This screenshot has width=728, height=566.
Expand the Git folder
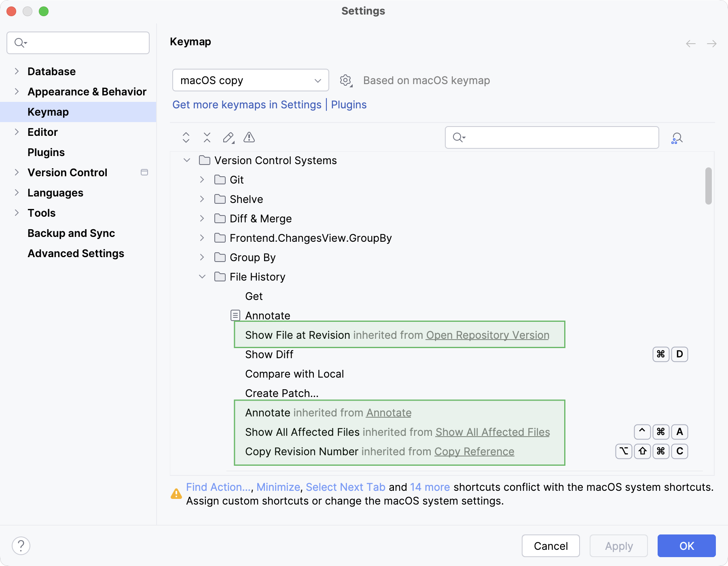tap(201, 180)
